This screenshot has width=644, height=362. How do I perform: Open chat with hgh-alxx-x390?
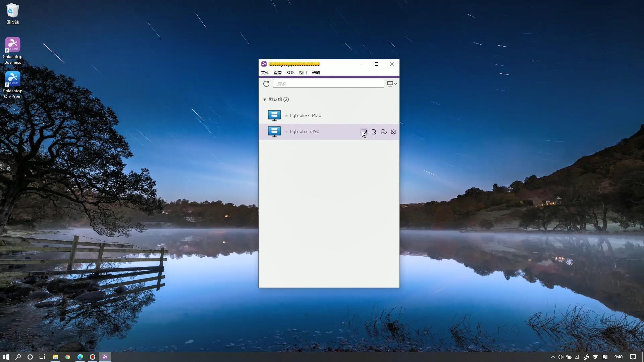point(384,132)
